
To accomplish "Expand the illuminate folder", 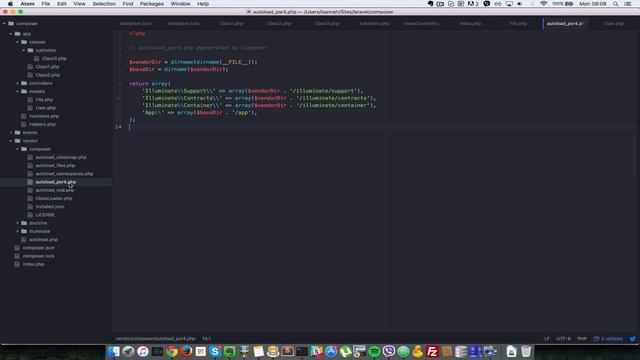I will coord(18,231).
